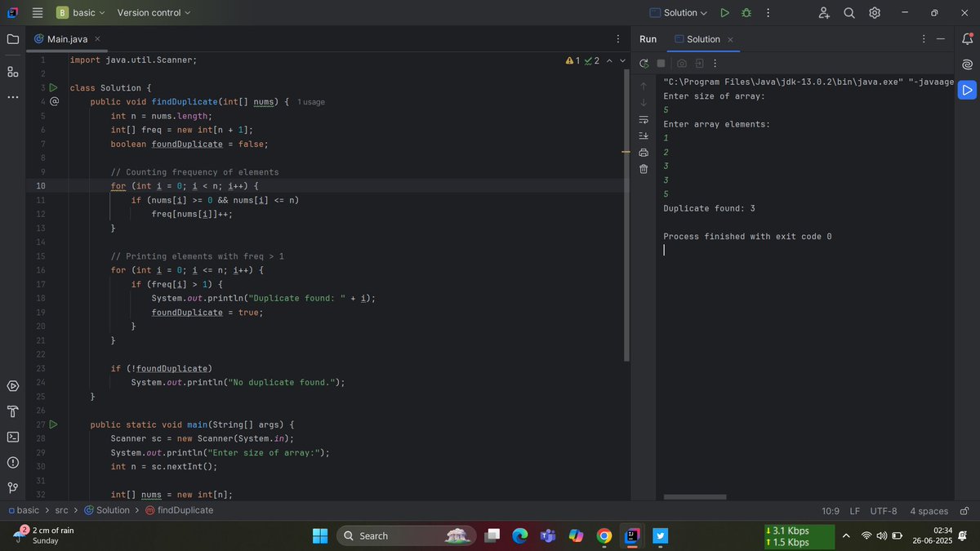Open the Notifications bell
The height and width of the screenshot is (551, 980).
point(967,39)
